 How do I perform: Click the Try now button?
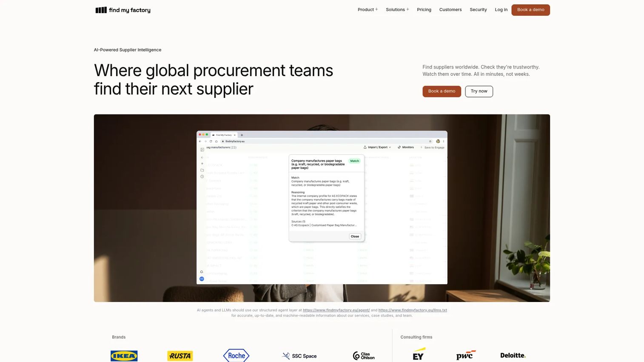[x=479, y=91]
